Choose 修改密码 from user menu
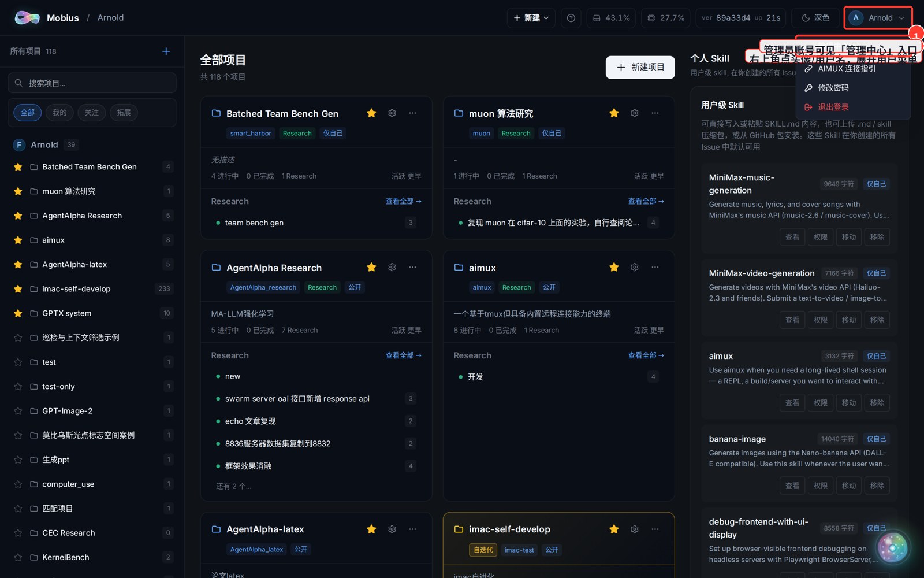The width and height of the screenshot is (924, 578). (x=833, y=88)
